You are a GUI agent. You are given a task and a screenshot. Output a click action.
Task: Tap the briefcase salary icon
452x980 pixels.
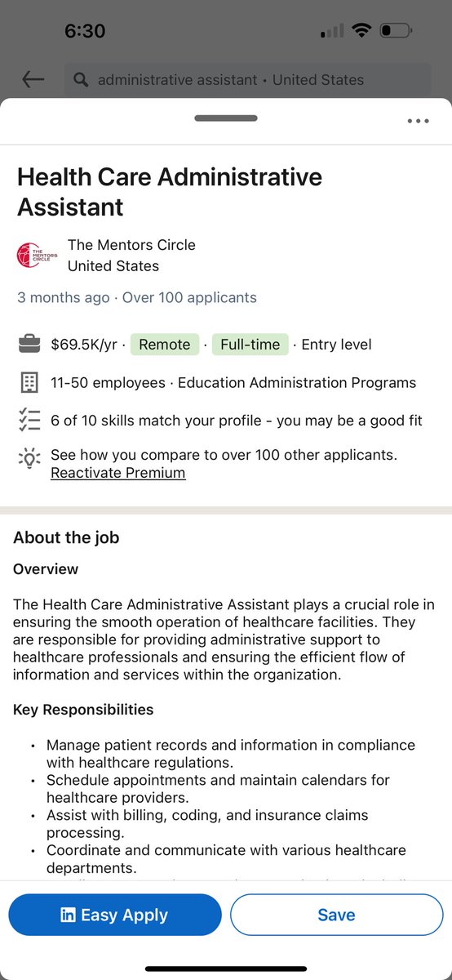pyautogui.click(x=29, y=345)
